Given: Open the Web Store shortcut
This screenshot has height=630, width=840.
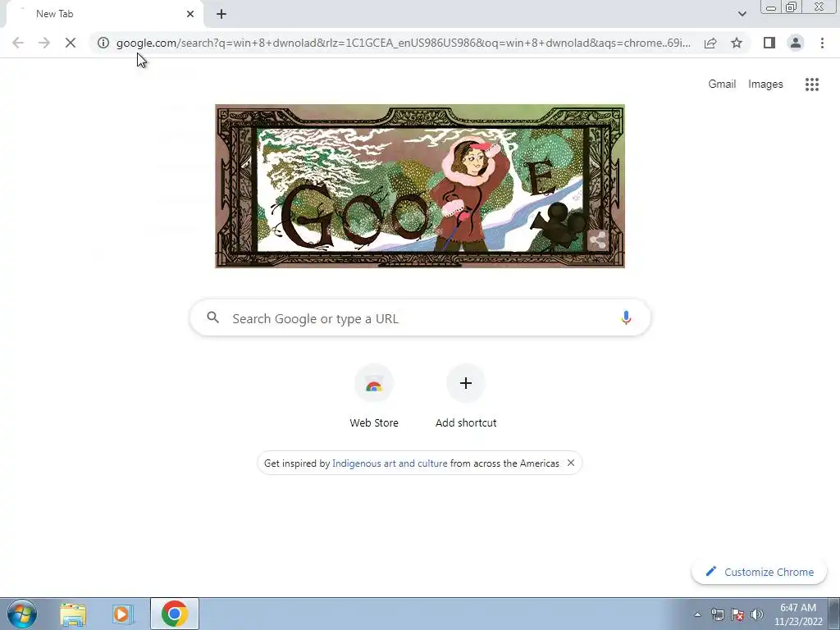Looking at the screenshot, I should [x=374, y=396].
